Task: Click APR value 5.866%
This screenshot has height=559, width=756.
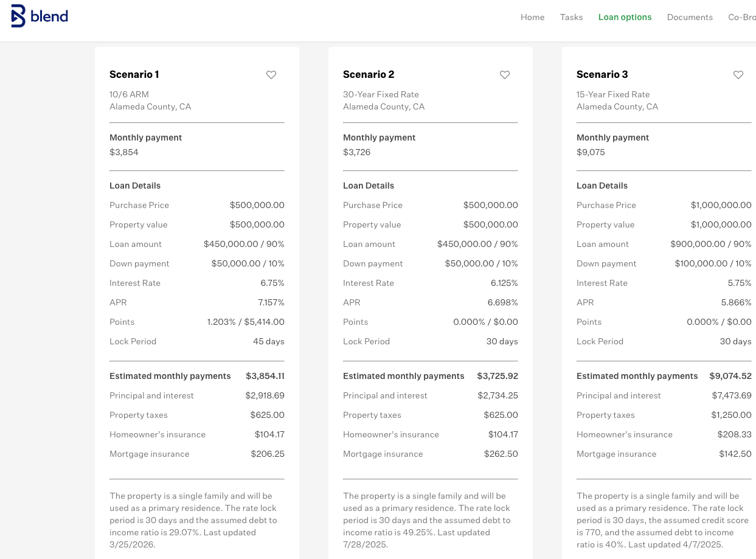Action: (x=737, y=302)
